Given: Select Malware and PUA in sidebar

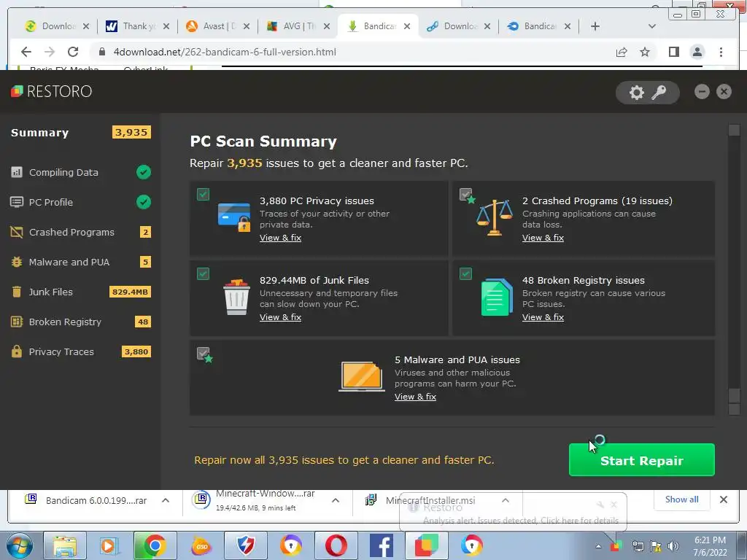Looking at the screenshot, I should pyautogui.click(x=80, y=262).
